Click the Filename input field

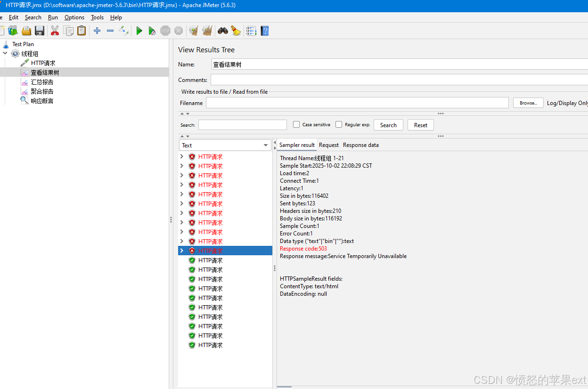357,103
